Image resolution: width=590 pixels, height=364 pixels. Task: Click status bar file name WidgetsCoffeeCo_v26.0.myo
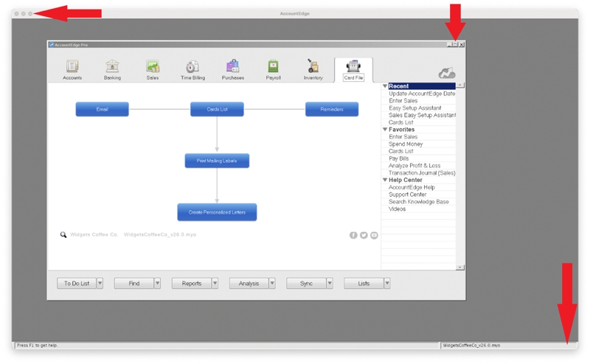pyautogui.click(x=471, y=345)
